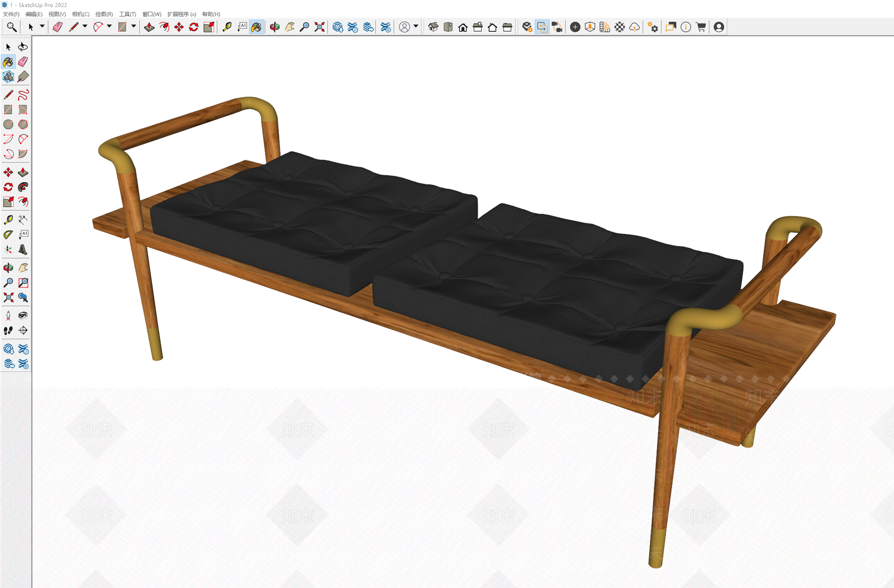Screen dimensions: 894x588
Task: Activate the 3D Text tool
Action: (23, 250)
